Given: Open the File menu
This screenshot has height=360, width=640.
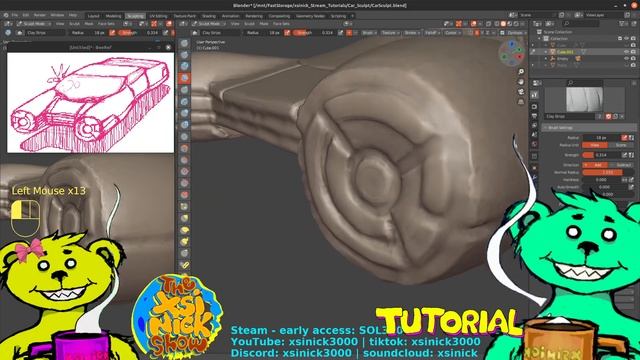Looking at the screenshot, I should click(15, 15).
